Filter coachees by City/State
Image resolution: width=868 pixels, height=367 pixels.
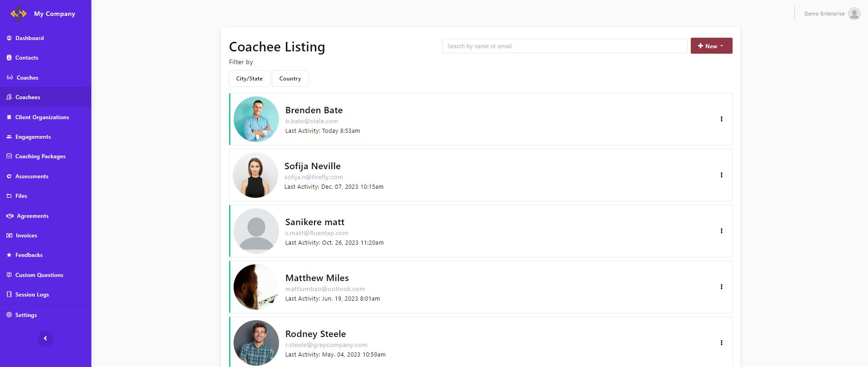point(249,79)
